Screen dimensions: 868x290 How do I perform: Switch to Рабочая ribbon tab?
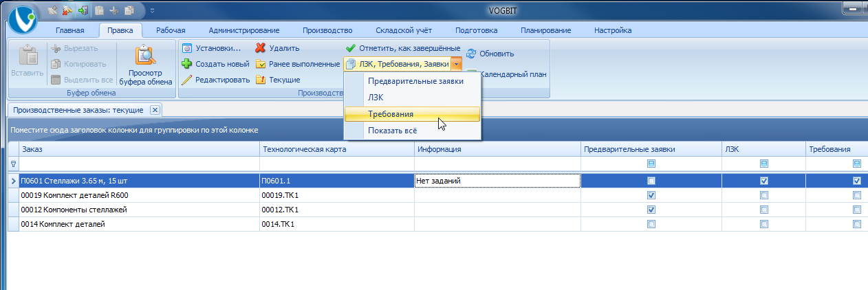[x=171, y=30]
